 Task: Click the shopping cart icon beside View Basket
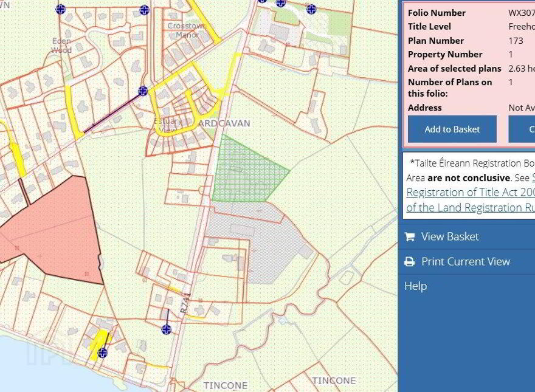(x=409, y=236)
